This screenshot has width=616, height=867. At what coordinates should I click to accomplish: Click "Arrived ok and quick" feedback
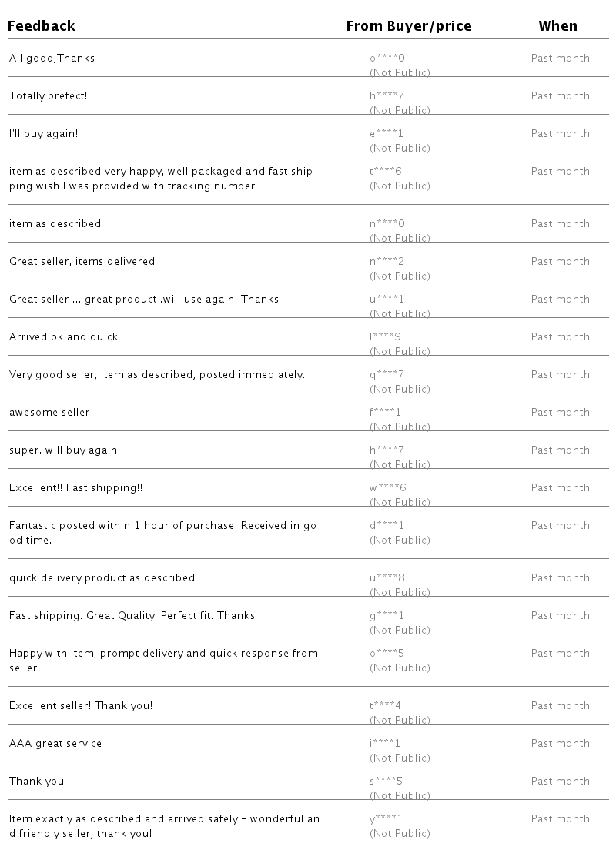pos(64,337)
